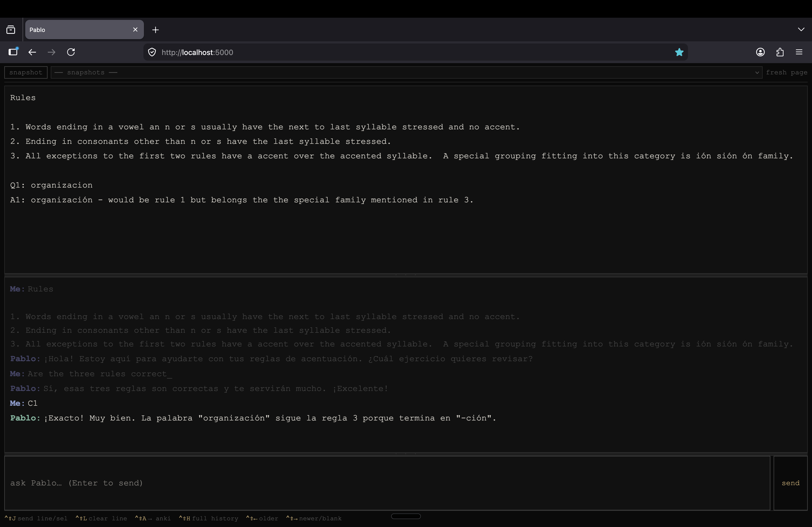812x527 pixels.
Task: Click the 'Me: Rules' chat message
Action: (x=31, y=289)
